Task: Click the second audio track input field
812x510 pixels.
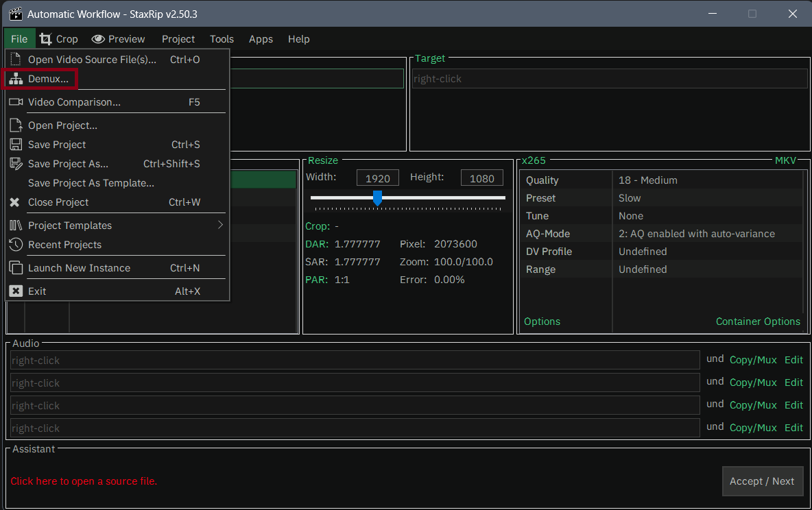Action: coord(355,383)
